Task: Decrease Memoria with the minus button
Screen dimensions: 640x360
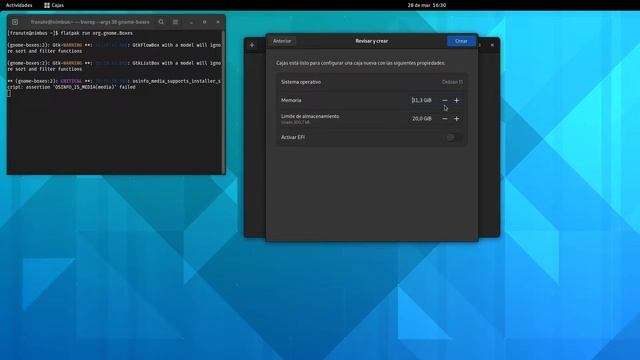Action: (445, 100)
